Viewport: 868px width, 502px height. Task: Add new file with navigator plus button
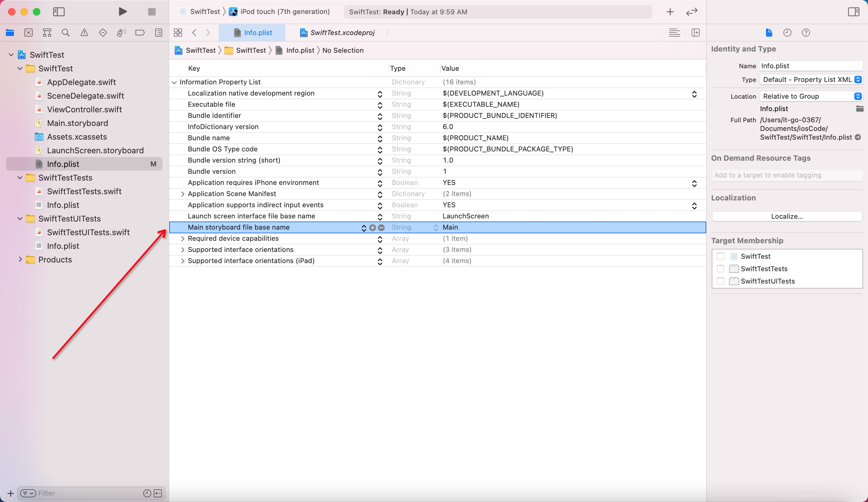pyautogui.click(x=10, y=493)
